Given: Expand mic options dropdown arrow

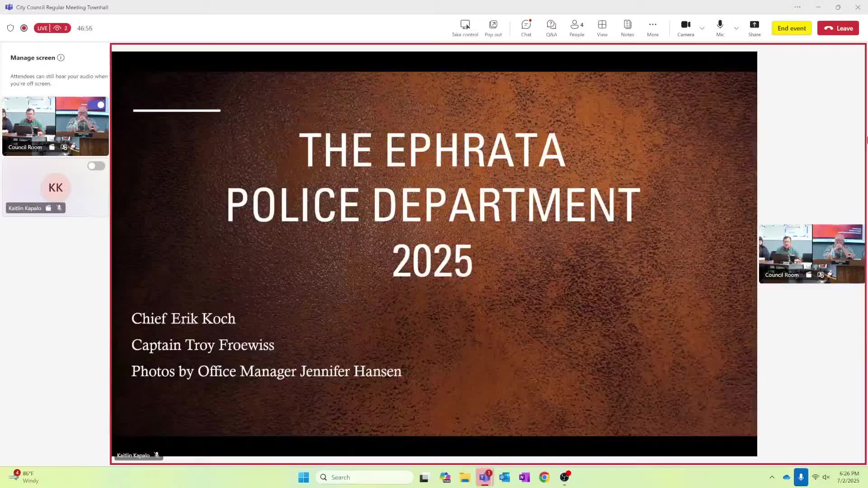Looking at the screenshot, I should pos(736,28).
